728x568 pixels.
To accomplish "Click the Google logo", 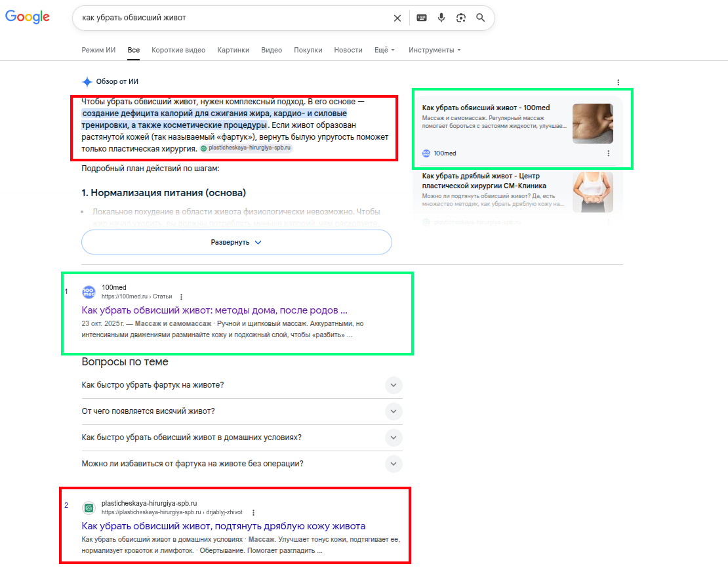I will (28, 17).
